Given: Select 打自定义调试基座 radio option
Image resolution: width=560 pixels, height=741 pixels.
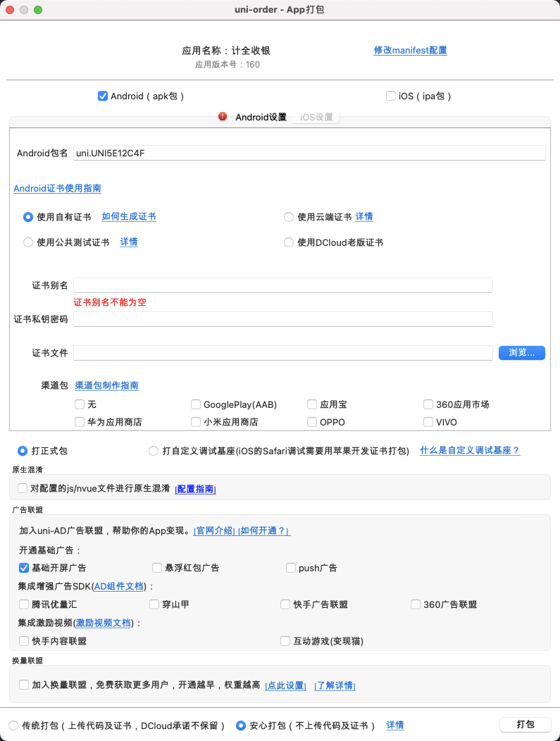Looking at the screenshot, I should pyautogui.click(x=154, y=451).
